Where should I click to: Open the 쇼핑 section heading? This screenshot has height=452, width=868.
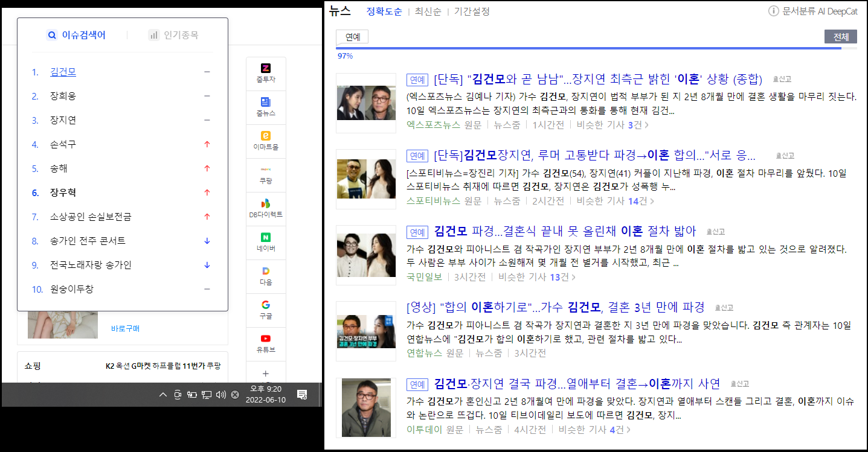click(x=33, y=366)
